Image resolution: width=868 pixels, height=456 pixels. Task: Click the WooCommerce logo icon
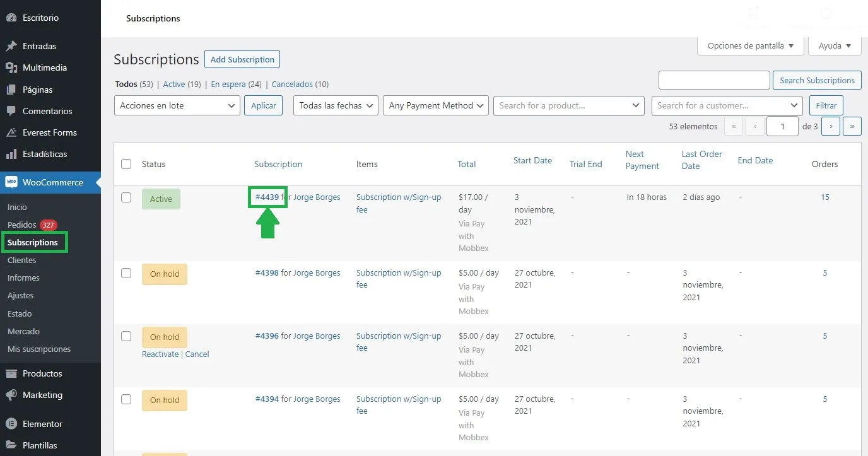(11, 182)
